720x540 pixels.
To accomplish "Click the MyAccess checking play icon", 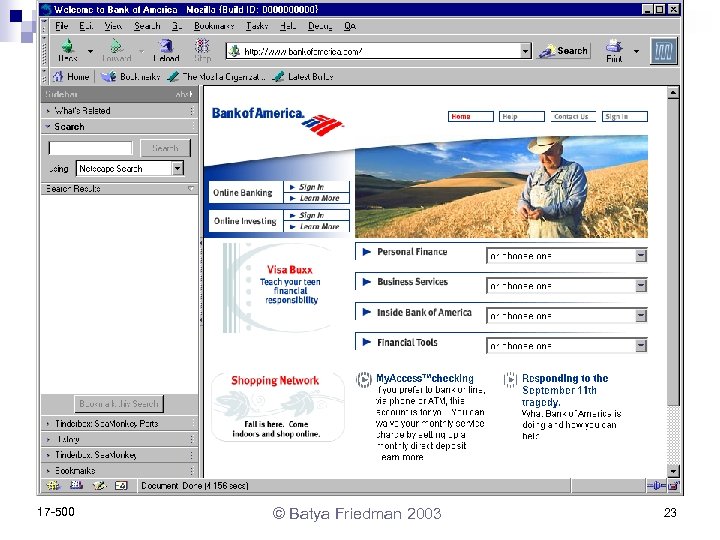I will point(364,380).
